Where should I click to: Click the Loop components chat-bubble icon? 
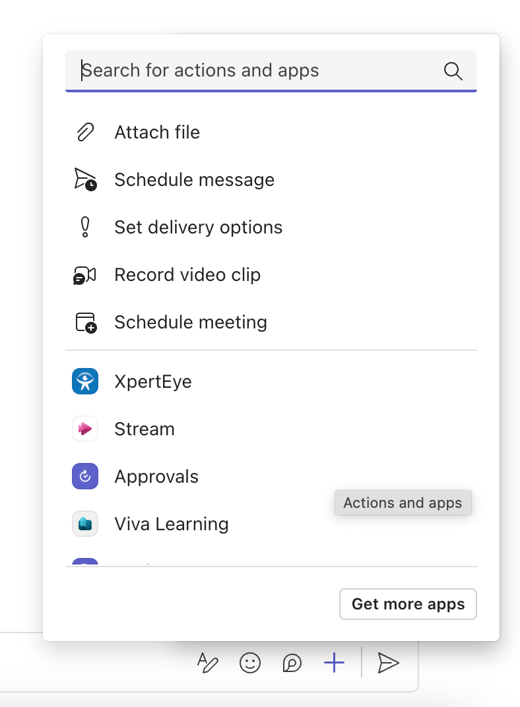(x=292, y=663)
